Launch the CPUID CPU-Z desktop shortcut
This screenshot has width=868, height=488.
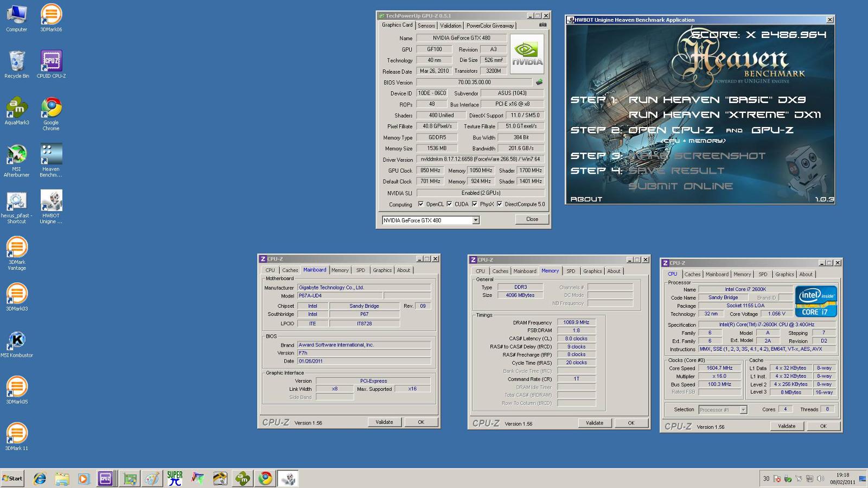[x=51, y=64]
